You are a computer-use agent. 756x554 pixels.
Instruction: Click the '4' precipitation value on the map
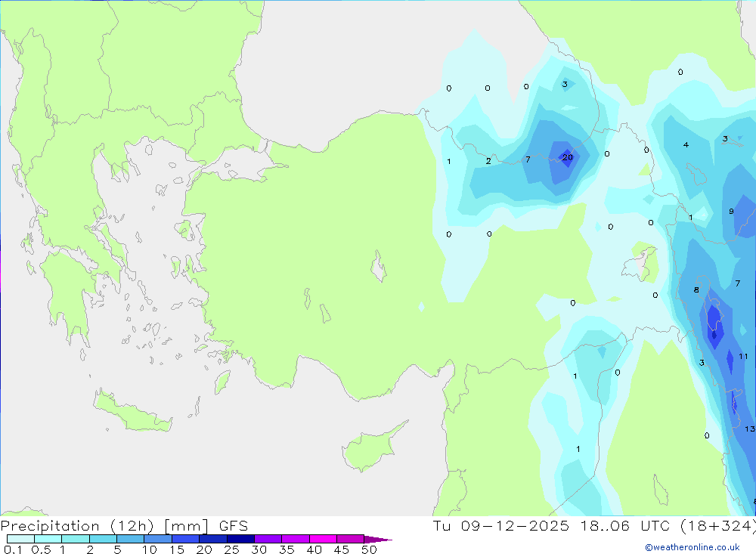coord(686,144)
